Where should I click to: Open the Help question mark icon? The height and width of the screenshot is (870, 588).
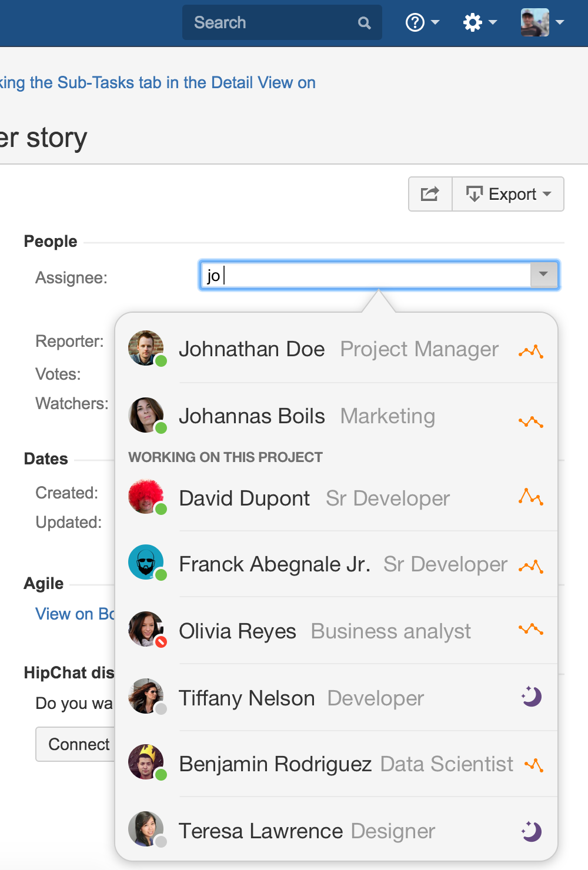415,22
